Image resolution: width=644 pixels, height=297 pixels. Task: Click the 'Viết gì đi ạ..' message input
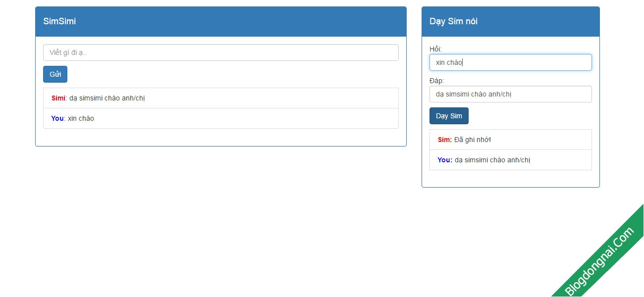pos(221,52)
